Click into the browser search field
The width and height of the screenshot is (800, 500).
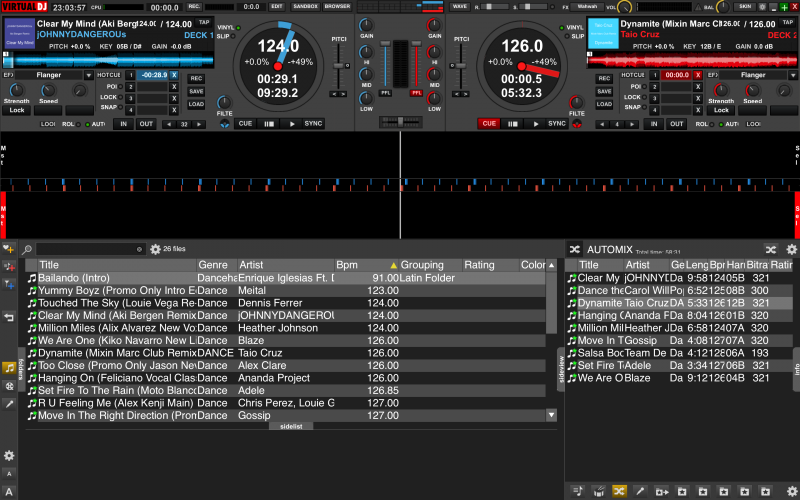(x=90, y=249)
